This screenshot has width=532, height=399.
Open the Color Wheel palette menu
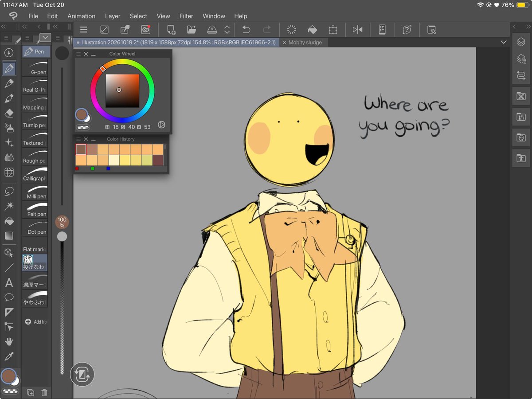[78, 54]
